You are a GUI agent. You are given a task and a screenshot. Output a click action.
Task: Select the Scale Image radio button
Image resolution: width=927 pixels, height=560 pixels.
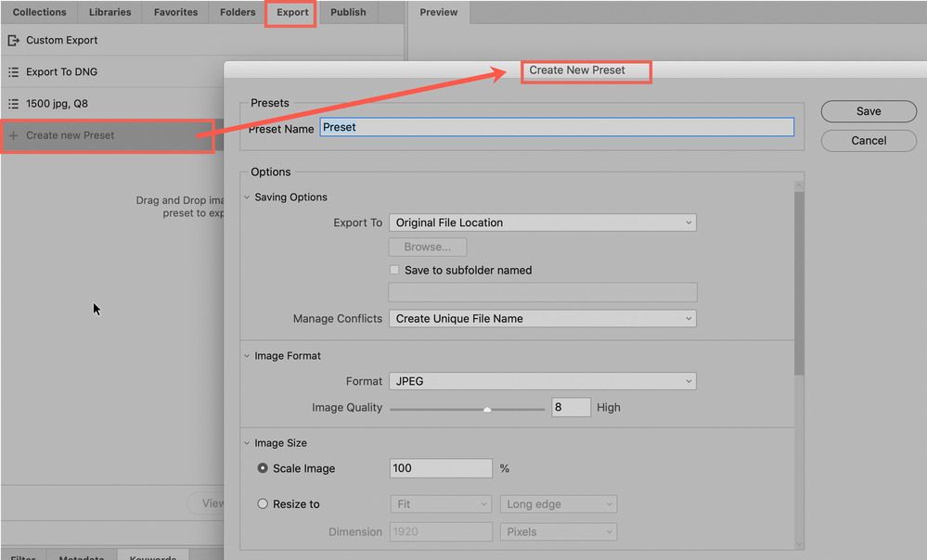pyautogui.click(x=263, y=468)
